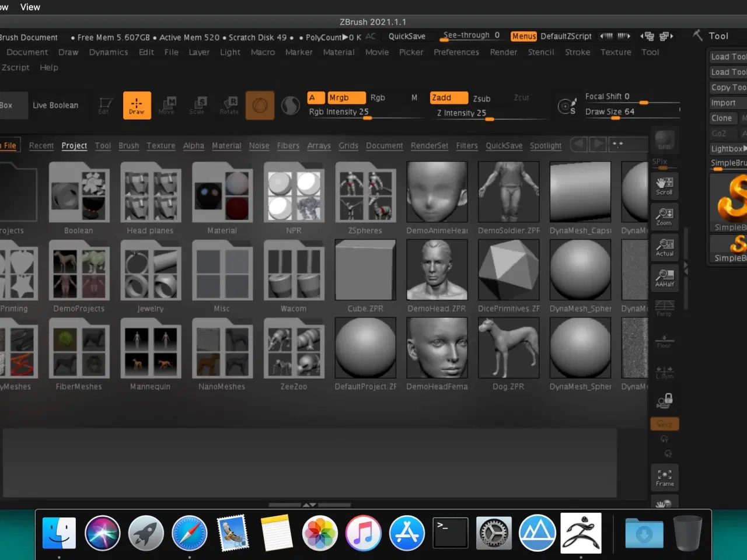Click the Actual size icon
This screenshot has width=747, height=560.
click(665, 247)
